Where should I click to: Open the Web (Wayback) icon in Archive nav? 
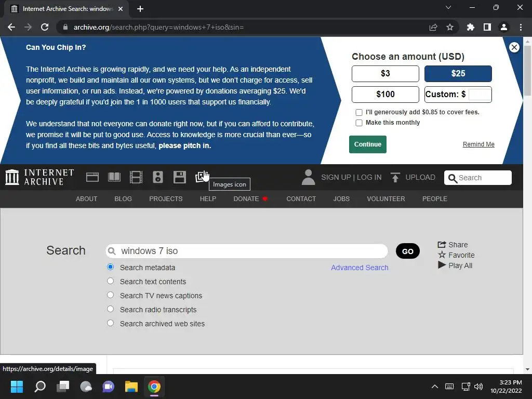(92, 177)
